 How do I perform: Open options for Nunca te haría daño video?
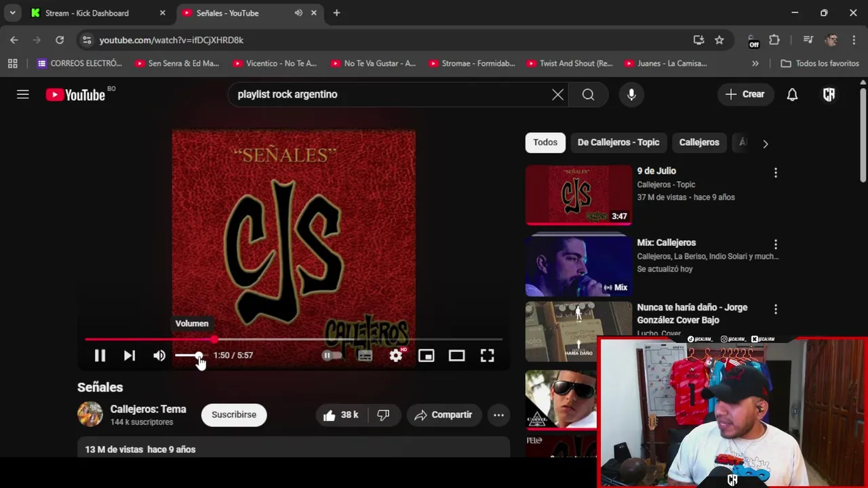tap(776, 309)
